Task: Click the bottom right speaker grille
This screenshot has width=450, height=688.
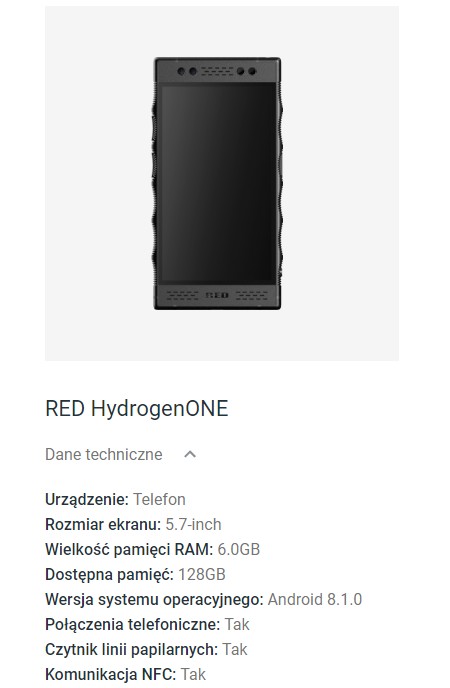Action: (251, 295)
